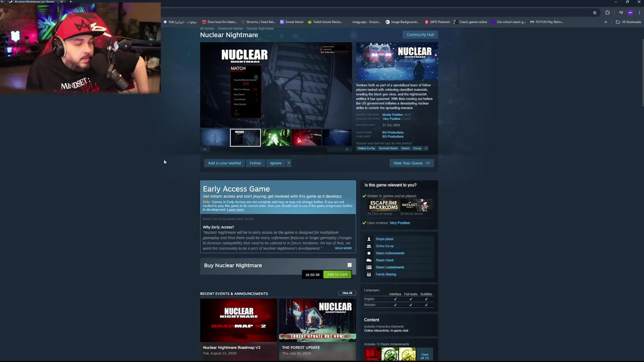Open the purple browser profile avatar
This screenshot has width=644, height=362.
[630, 13]
